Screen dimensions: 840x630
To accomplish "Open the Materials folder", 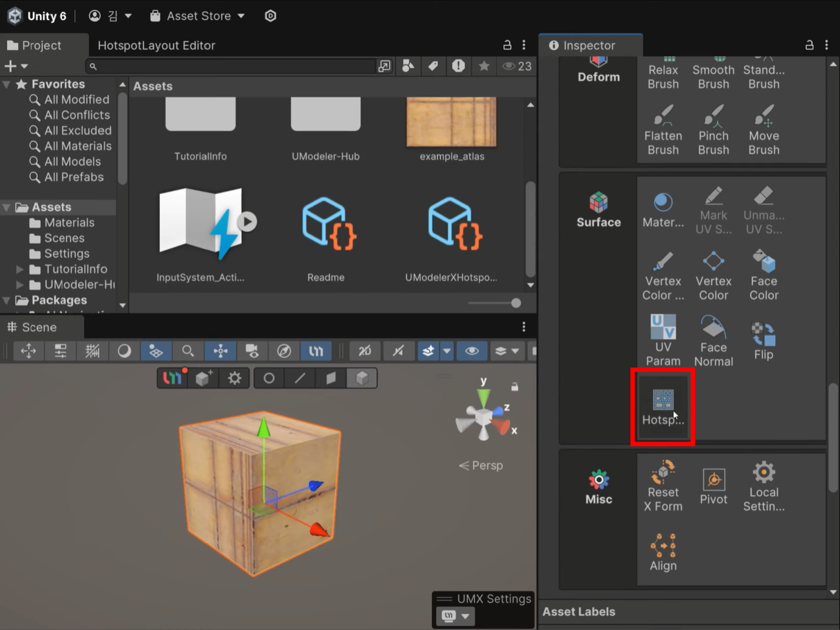I will click(x=62, y=223).
